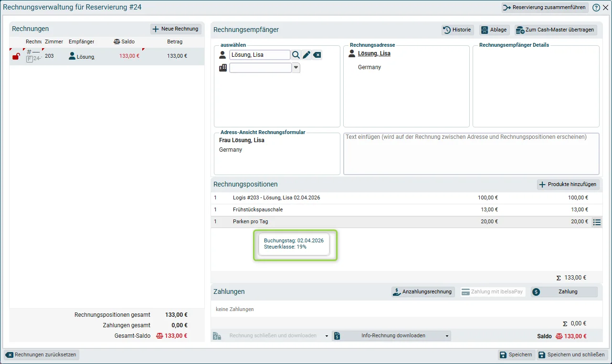Select the Frühstückspauschale position row

point(407,210)
